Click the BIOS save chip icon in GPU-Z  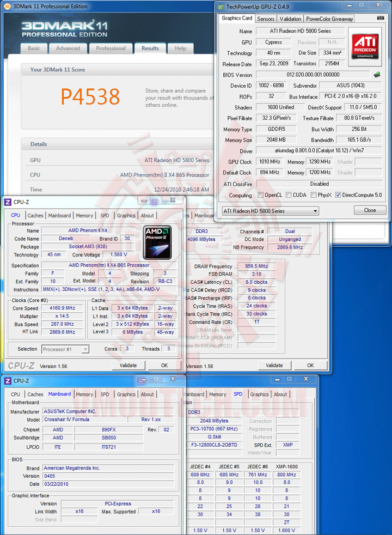[x=377, y=75]
